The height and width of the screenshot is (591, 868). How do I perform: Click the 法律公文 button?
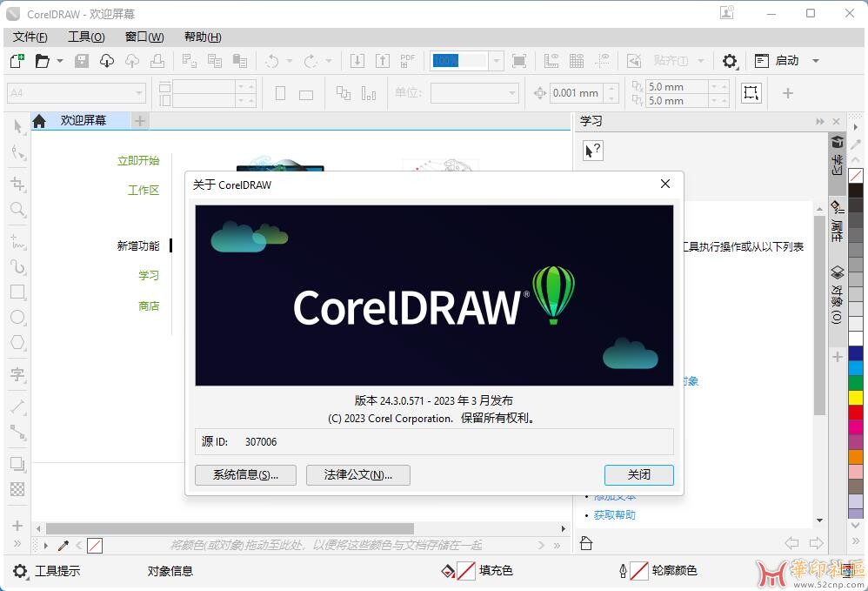coord(358,475)
